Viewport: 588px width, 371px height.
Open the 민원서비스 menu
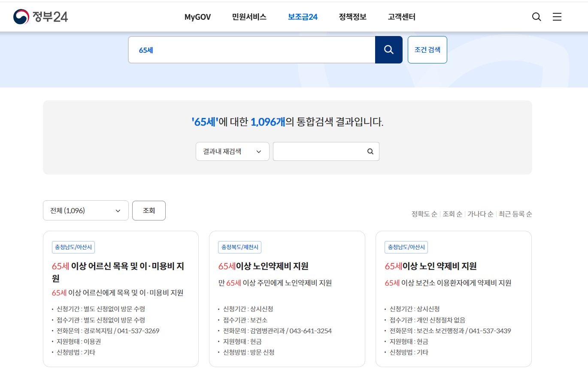(x=249, y=17)
